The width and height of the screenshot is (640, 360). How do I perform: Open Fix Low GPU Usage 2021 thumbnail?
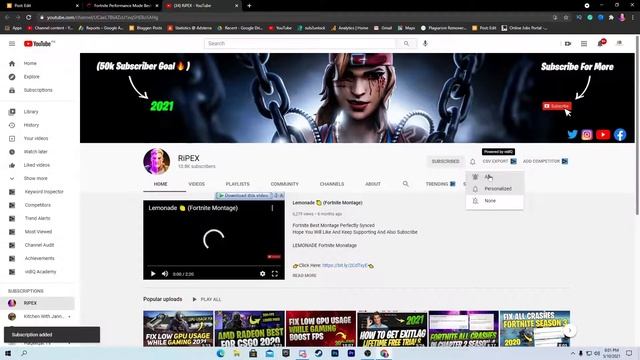(178, 329)
